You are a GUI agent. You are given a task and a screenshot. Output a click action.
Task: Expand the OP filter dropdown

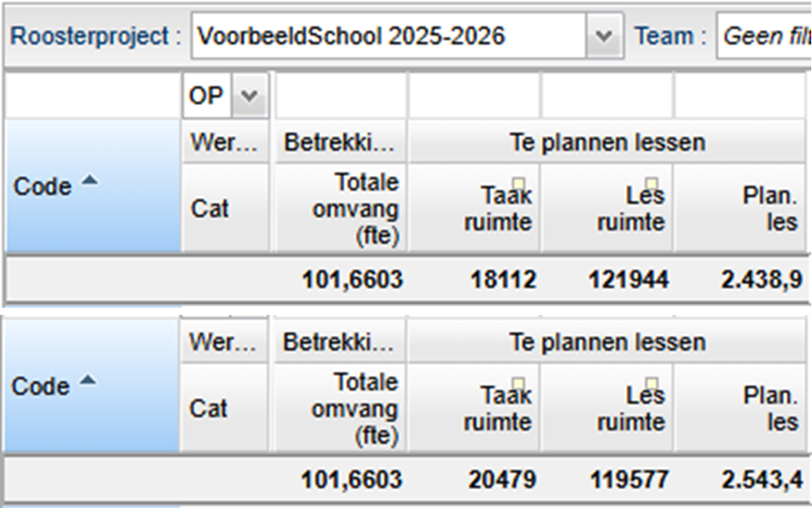[x=249, y=97]
